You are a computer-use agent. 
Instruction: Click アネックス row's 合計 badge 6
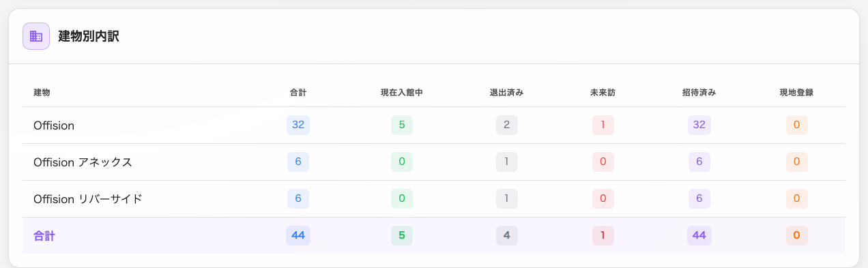(x=298, y=162)
